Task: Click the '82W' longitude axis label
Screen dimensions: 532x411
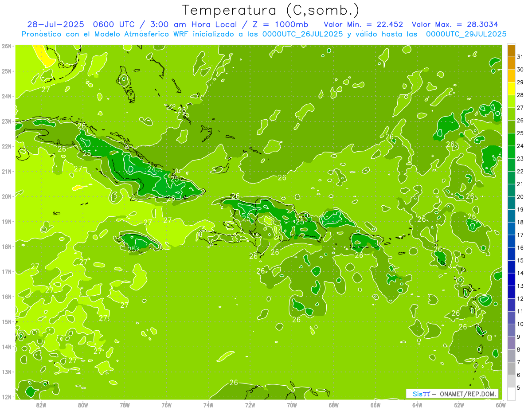Action: point(41,404)
